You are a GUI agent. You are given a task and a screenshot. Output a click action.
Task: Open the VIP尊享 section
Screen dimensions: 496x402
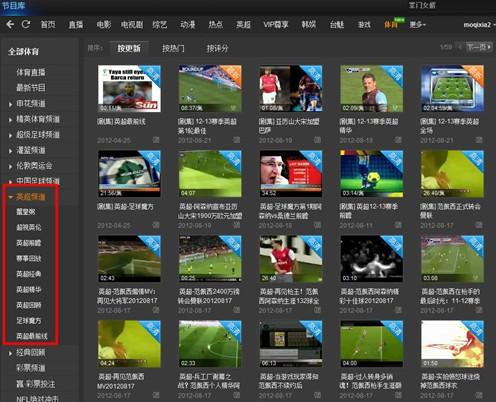[x=276, y=24]
